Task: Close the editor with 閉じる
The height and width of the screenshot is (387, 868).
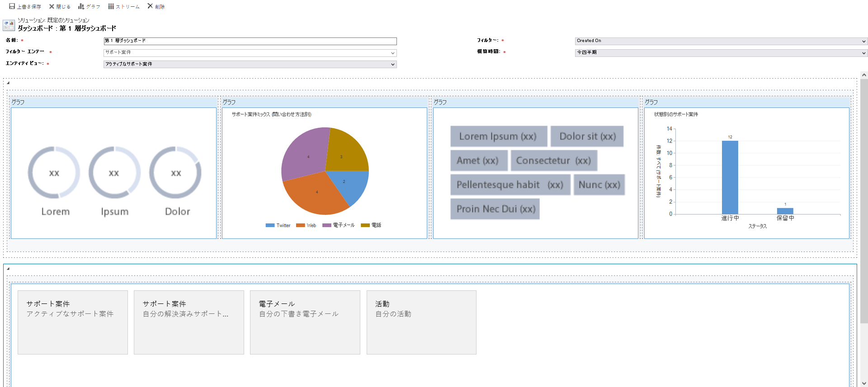Action: coord(52,6)
